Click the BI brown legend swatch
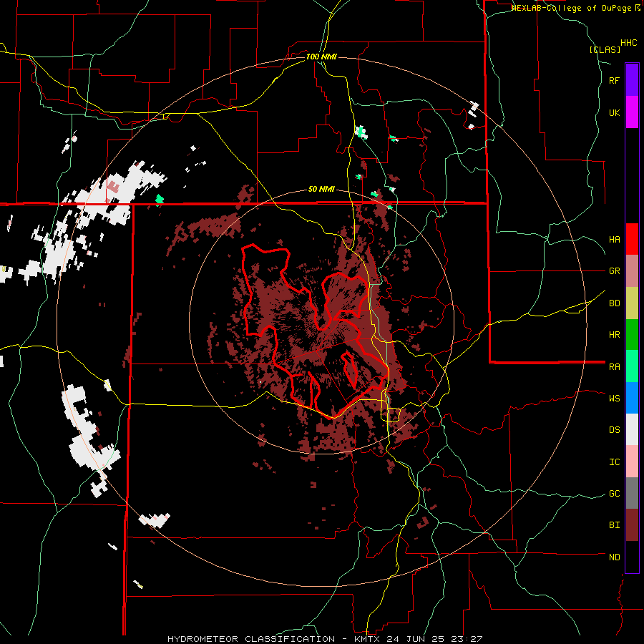This screenshot has width=644, height=644. pyautogui.click(x=632, y=525)
